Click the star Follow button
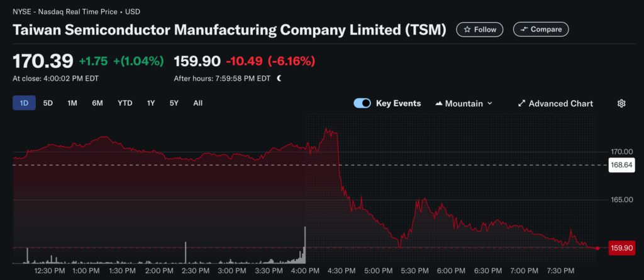644x280 pixels. point(479,30)
